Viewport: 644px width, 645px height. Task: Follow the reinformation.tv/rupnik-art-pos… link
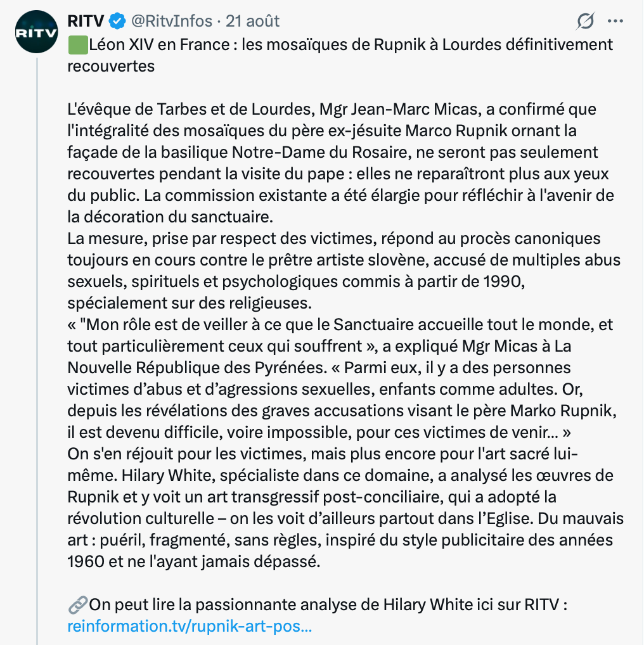coord(190,626)
